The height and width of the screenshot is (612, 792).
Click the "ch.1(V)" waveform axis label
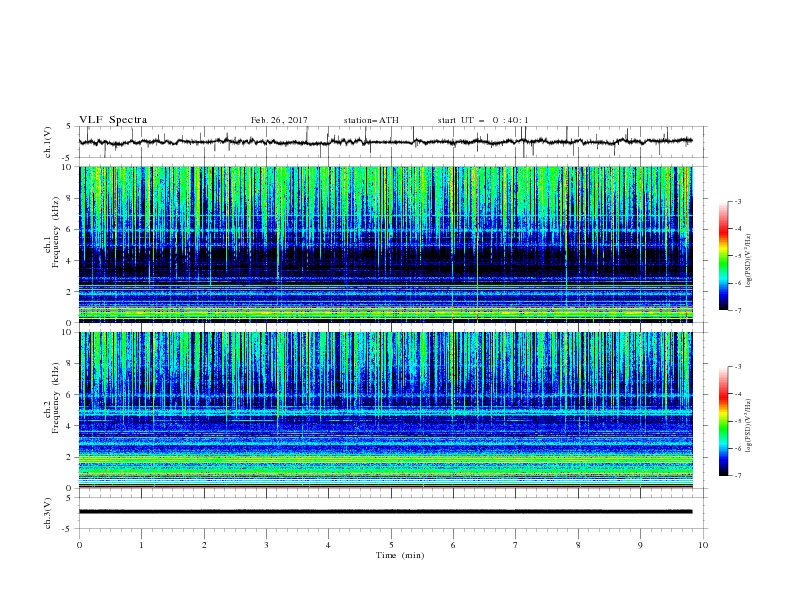(x=48, y=142)
